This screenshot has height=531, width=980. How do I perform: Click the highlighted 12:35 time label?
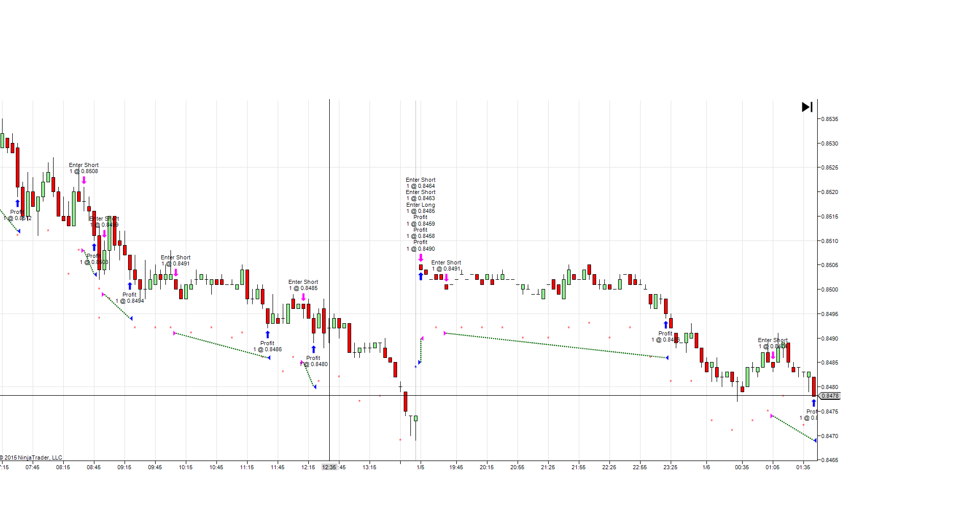pyautogui.click(x=329, y=467)
